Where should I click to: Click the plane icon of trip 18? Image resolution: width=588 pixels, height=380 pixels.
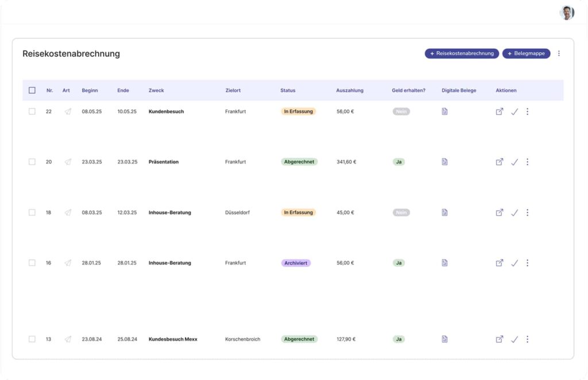pyautogui.click(x=68, y=212)
